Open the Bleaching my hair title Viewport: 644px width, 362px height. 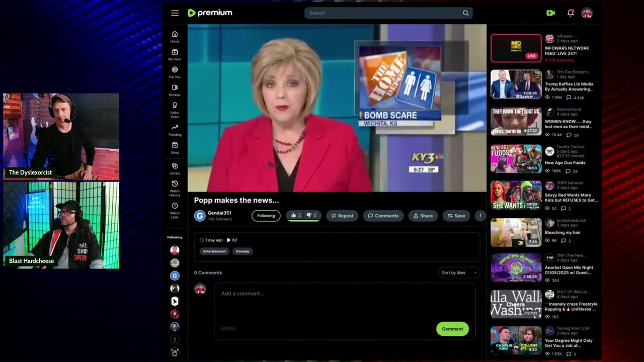[562, 233]
